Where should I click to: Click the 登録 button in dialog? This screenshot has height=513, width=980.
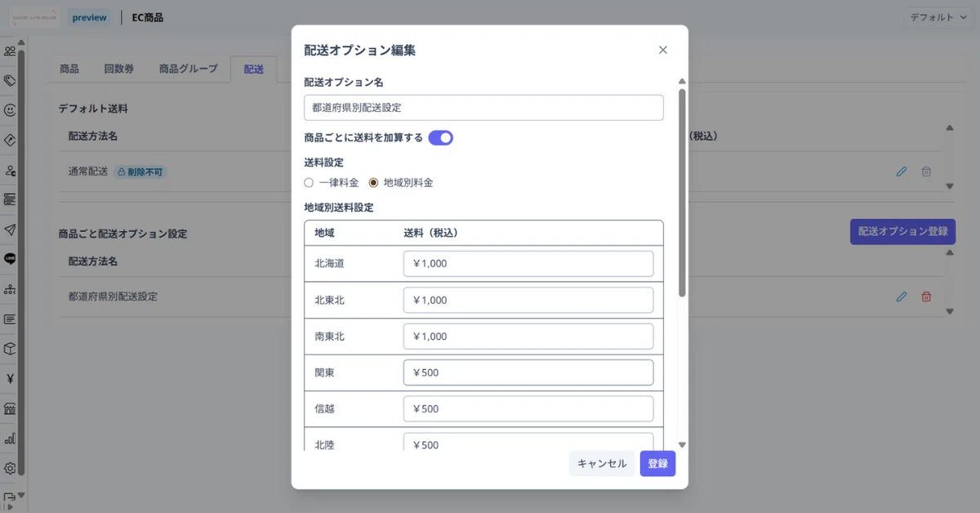[x=657, y=463]
